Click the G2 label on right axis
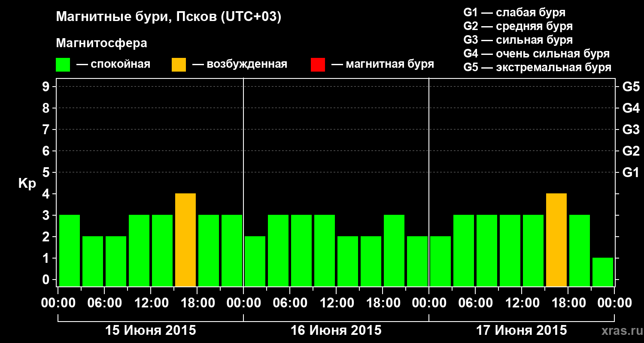This screenshot has height=343, width=644. coord(631,151)
